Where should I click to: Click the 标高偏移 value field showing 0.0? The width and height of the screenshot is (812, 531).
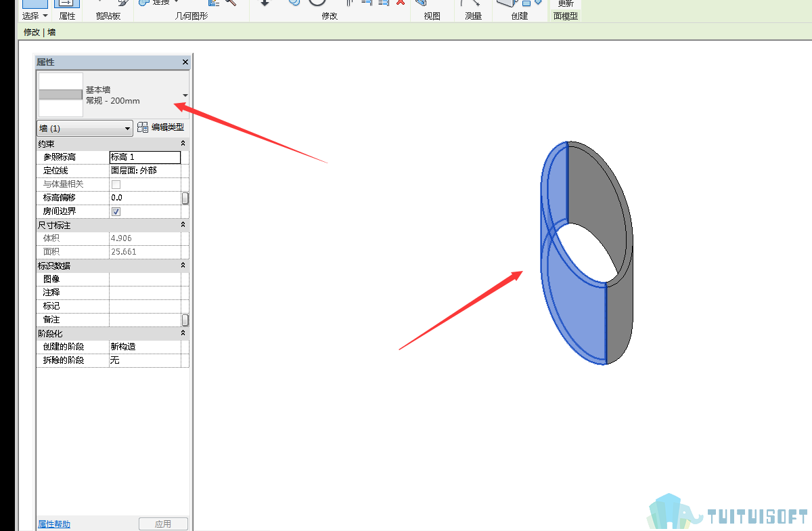pos(145,198)
